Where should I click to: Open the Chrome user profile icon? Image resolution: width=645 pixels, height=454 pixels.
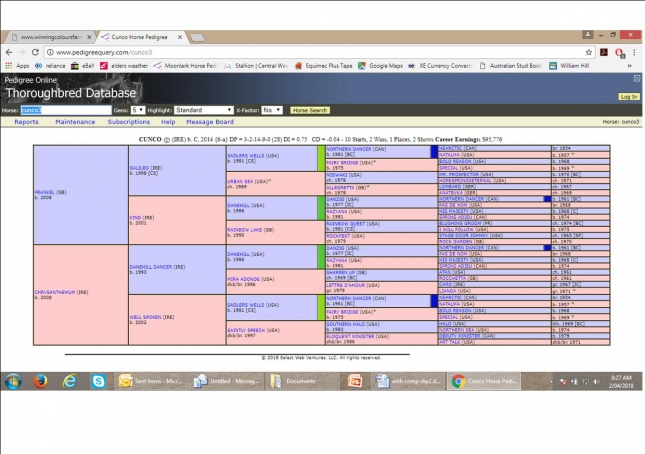coord(587,35)
